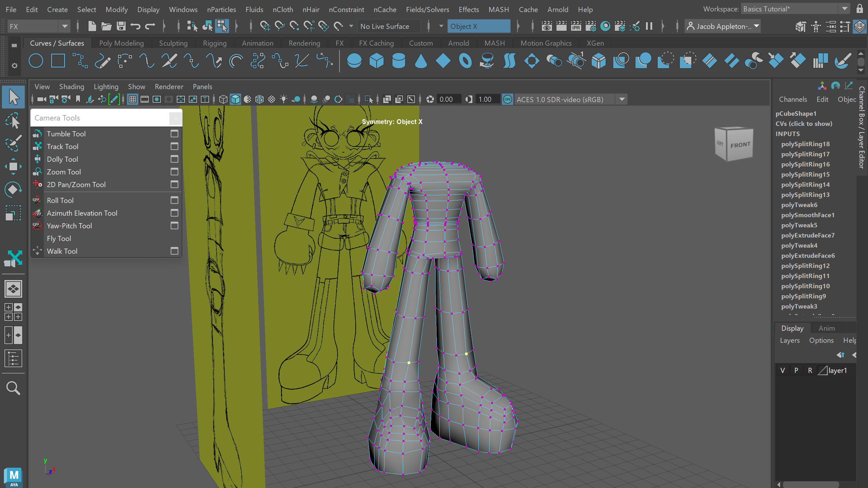This screenshot has width=868, height=488.
Task: Select Walk Tool from Camera Tools
Action: point(62,251)
